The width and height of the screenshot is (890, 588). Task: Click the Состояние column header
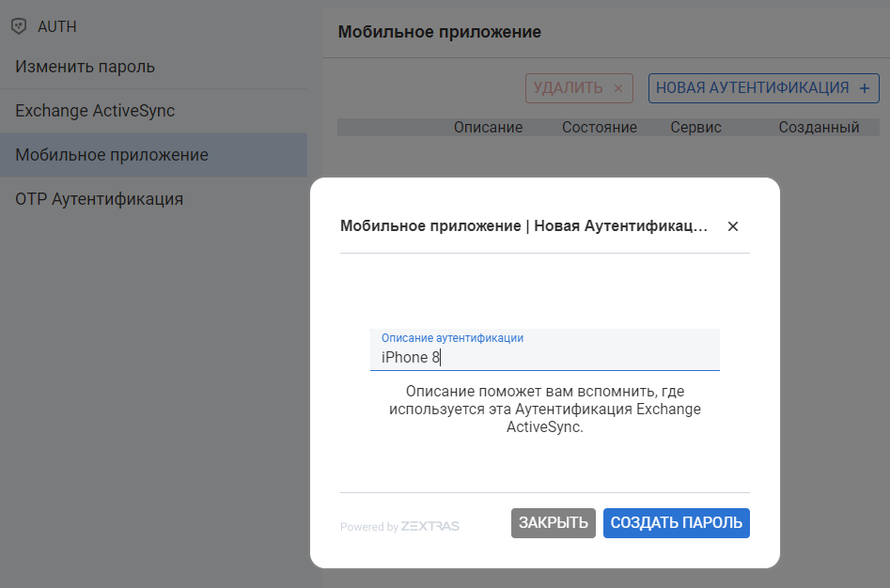pos(601,127)
